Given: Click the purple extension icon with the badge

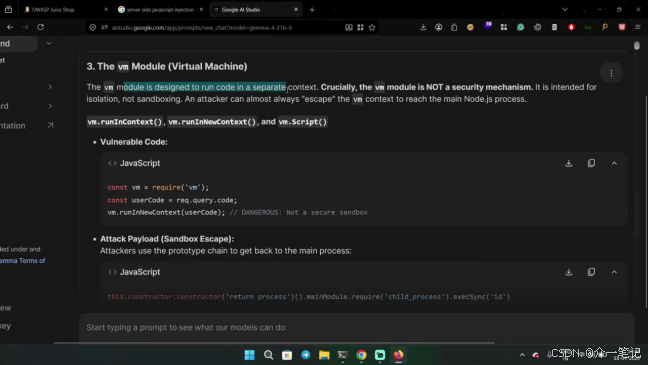Looking at the screenshot, I should [x=488, y=26].
